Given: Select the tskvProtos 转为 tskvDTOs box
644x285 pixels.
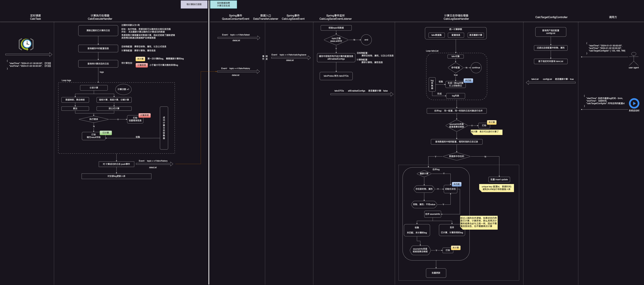Looking at the screenshot, I should point(336,76).
